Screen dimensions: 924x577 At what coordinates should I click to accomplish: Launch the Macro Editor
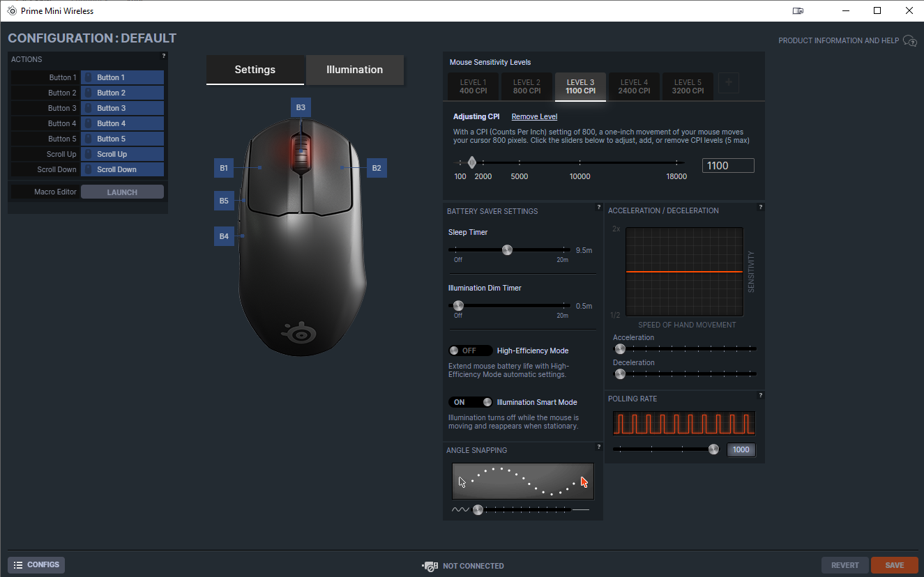(x=122, y=191)
